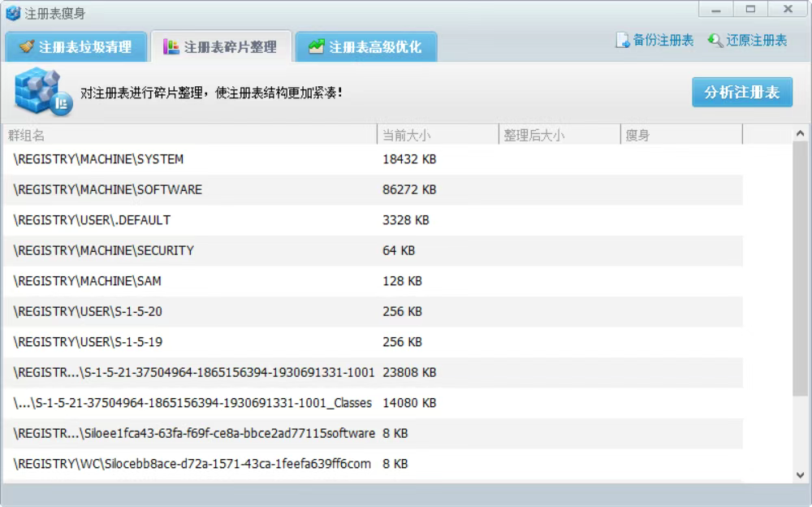This screenshot has height=507, width=812.
Task: Minimize the 注册表瘦身 window
Action: point(717,10)
